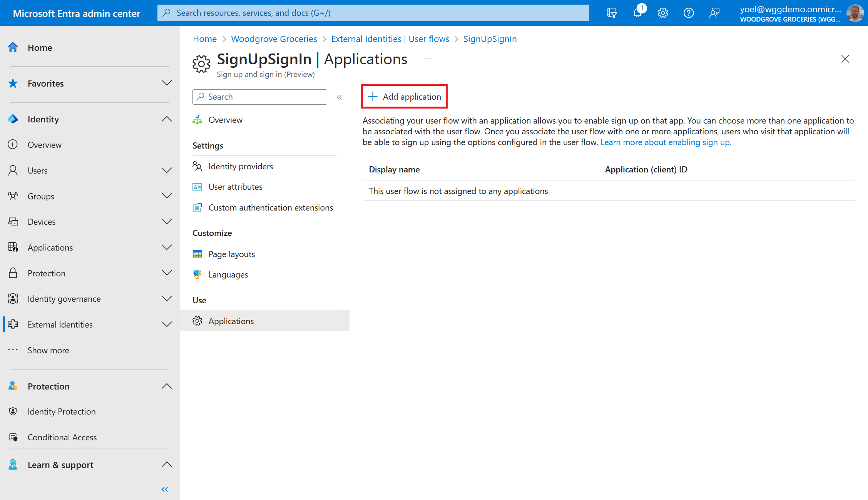The height and width of the screenshot is (500, 868).
Task: Open Learn more about enabling sign up link
Action: point(666,142)
